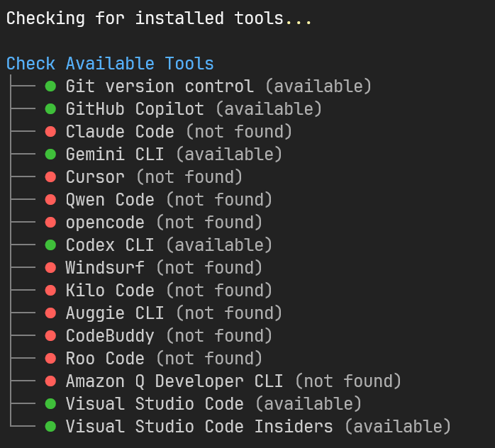Select the opencode tree entry
The height and width of the screenshot is (448, 495).
104,223
